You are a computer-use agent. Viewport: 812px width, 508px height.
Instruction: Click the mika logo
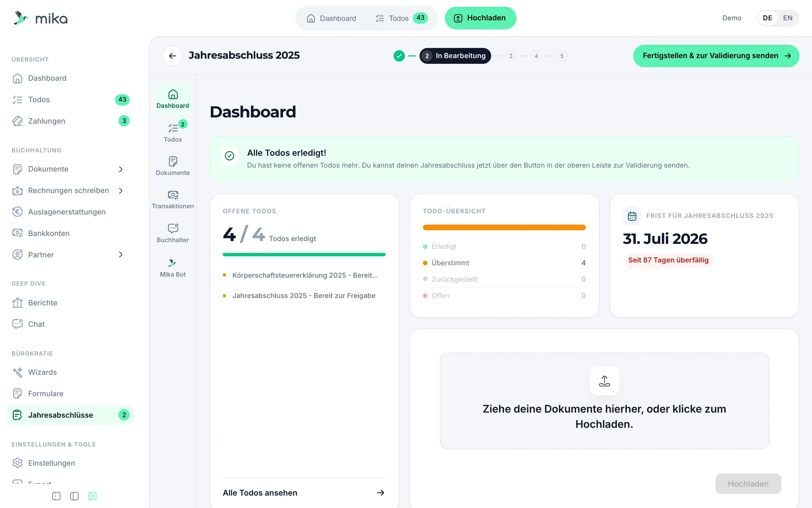click(41, 18)
